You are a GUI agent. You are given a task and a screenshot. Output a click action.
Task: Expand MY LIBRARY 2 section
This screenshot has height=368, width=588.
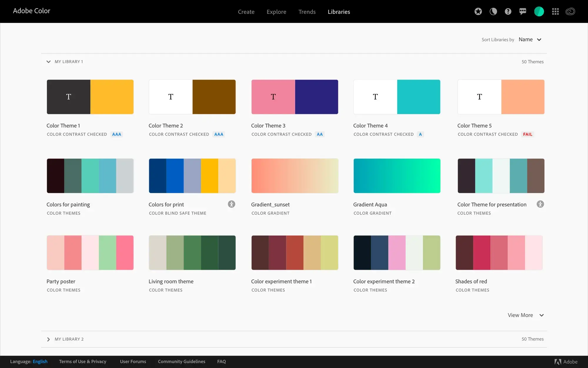tap(48, 339)
